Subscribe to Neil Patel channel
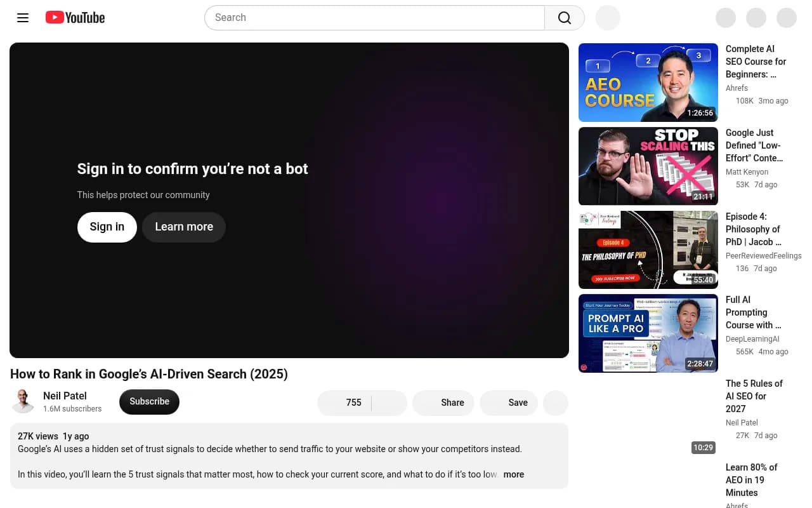 tap(149, 402)
